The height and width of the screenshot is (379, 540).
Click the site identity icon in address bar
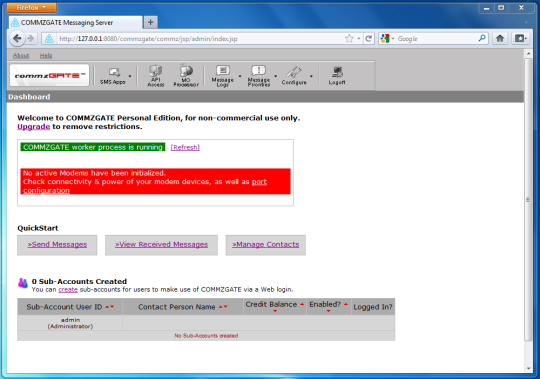pyautogui.click(x=49, y=39)
